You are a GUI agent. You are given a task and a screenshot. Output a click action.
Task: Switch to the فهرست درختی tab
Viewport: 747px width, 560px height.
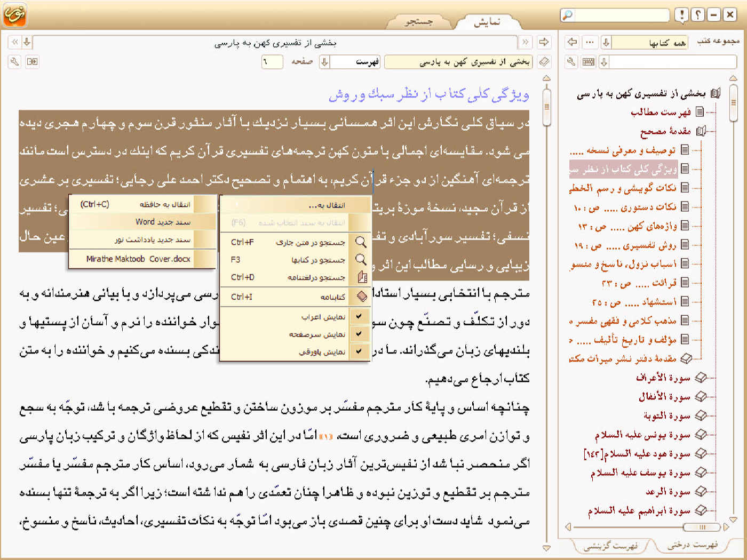[693, 545]
